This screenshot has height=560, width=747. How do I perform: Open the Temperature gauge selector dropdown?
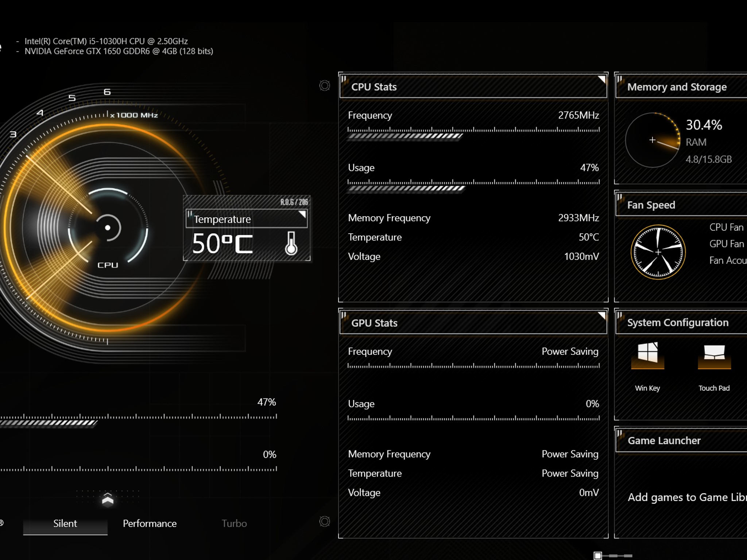point(247,219)
